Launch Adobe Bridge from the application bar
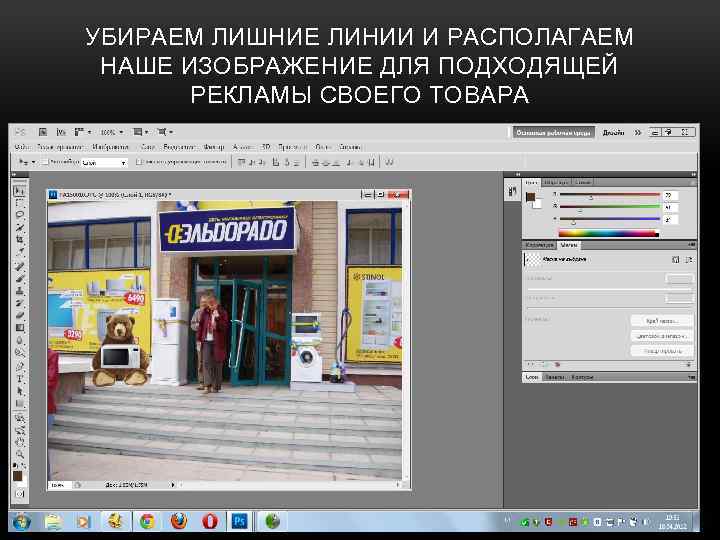This screenshot has height=540, width=720. [43, 132]
